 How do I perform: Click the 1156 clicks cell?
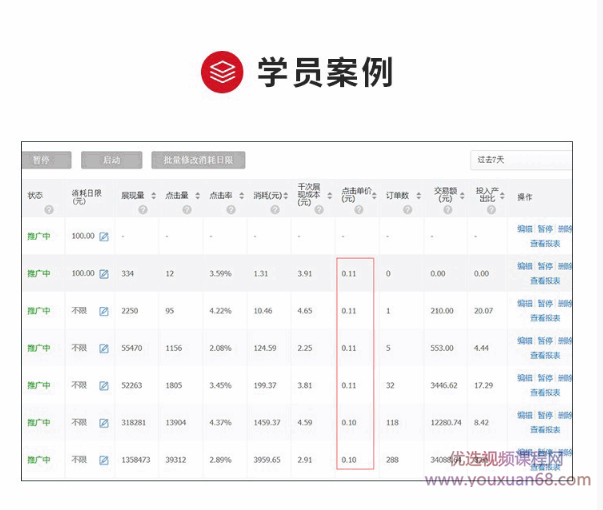[173, 348]
